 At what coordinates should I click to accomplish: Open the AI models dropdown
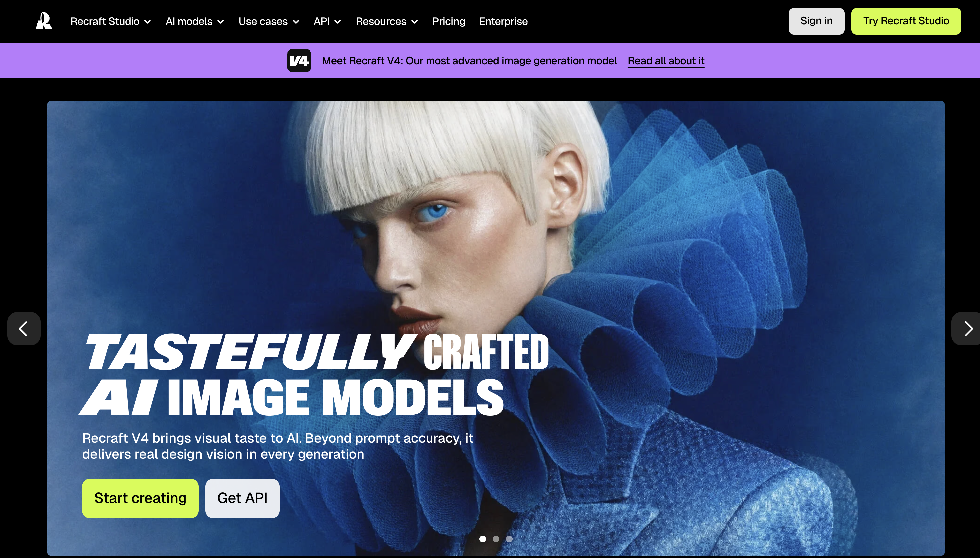tap(194, 22)
